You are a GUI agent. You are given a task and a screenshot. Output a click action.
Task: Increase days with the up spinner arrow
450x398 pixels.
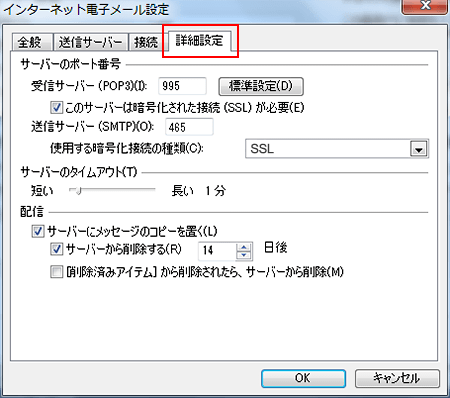click(x=244, y=247)
